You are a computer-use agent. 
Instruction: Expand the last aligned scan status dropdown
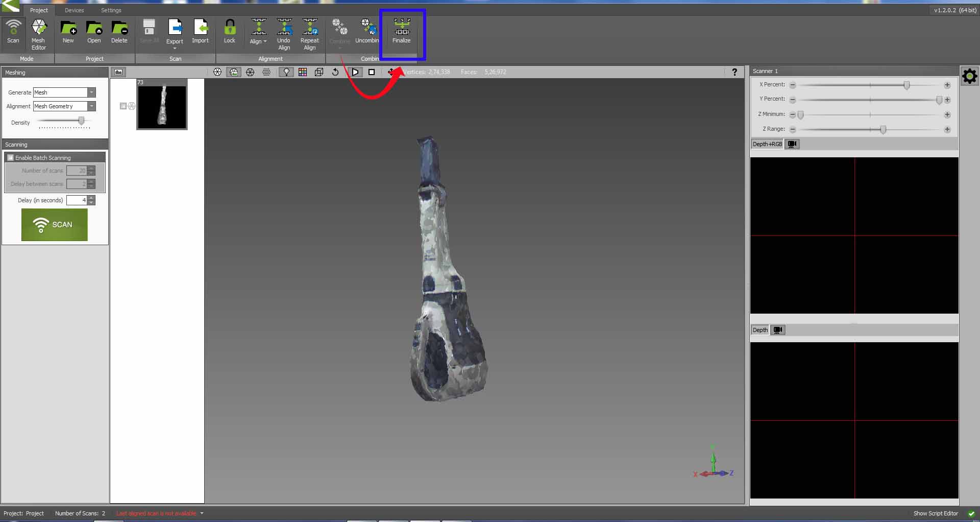pyautogui.click(x=202, y=513)
